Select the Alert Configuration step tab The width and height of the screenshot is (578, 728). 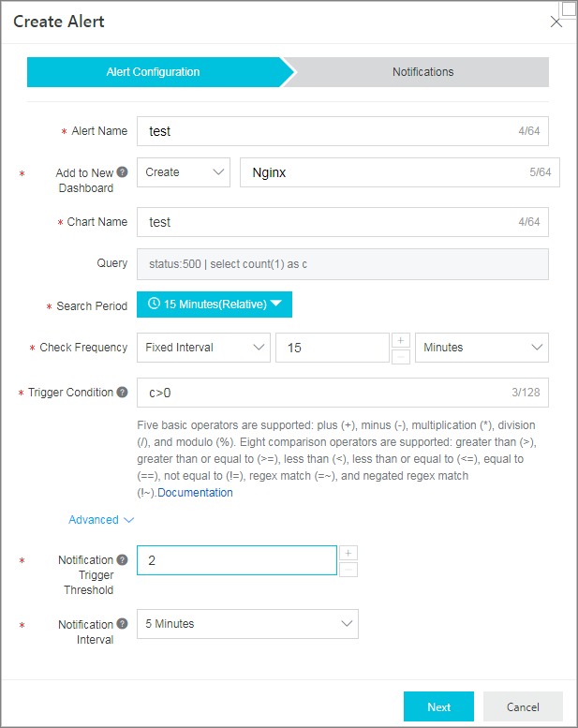[x=154, y=72]
